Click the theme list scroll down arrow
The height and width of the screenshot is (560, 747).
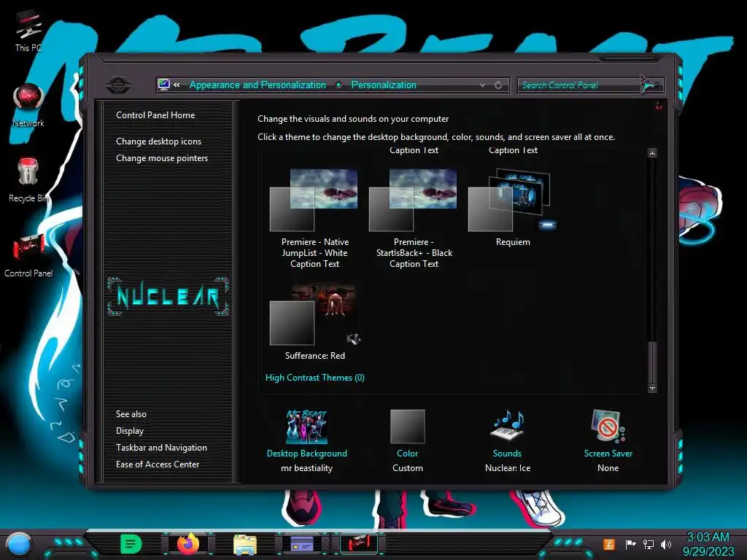click(x=653, y=388)
